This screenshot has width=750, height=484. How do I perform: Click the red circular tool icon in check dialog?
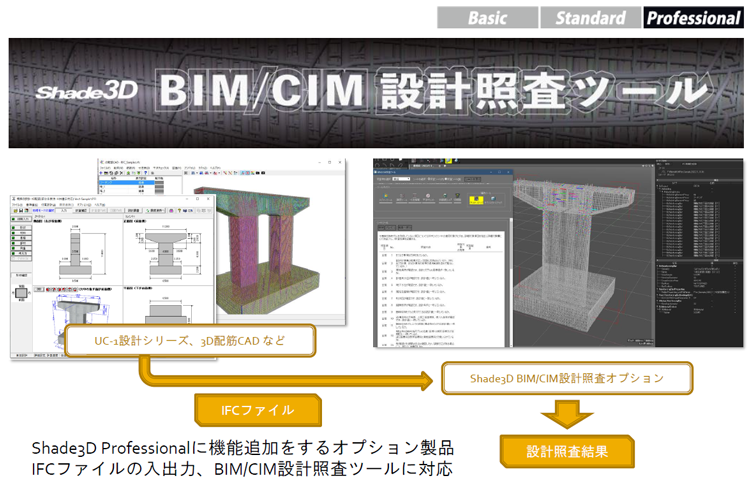[x=428, y=197]
